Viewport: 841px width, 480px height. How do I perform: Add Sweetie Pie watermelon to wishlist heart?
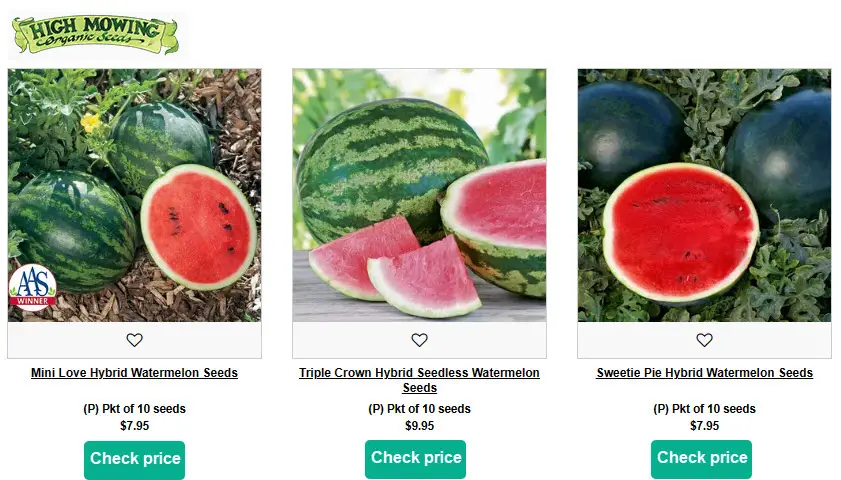[x=704, y=340]
